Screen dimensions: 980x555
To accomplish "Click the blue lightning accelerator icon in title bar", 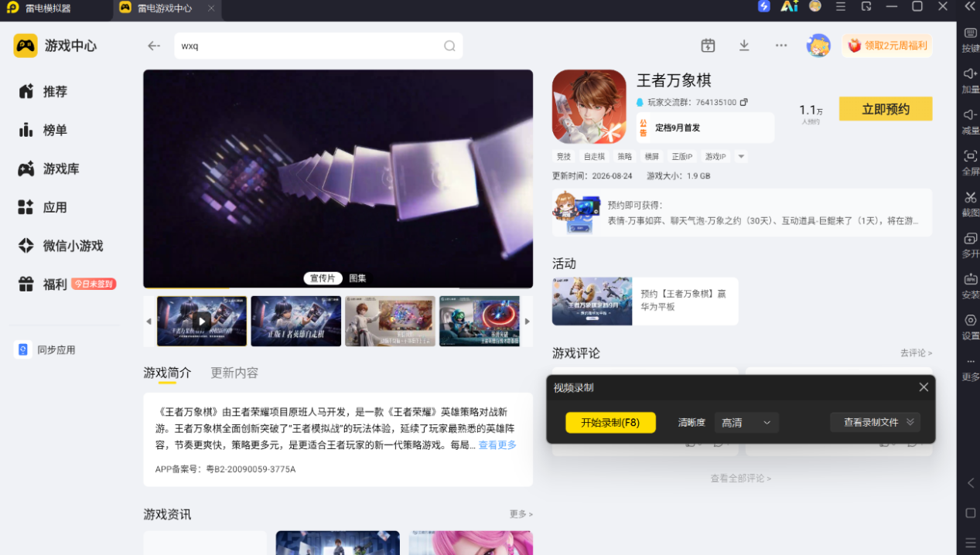I will [764, 6].
